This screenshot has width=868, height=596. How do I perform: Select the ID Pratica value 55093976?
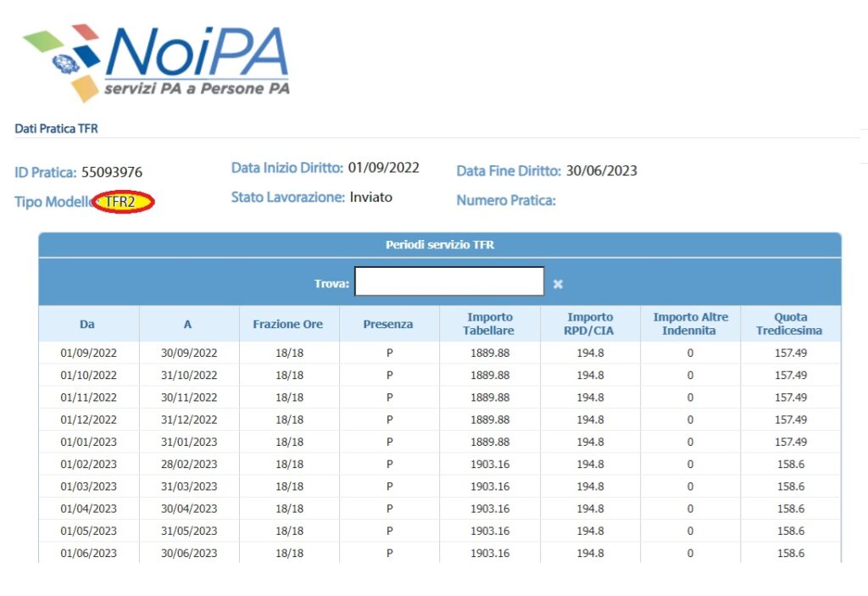112,172
